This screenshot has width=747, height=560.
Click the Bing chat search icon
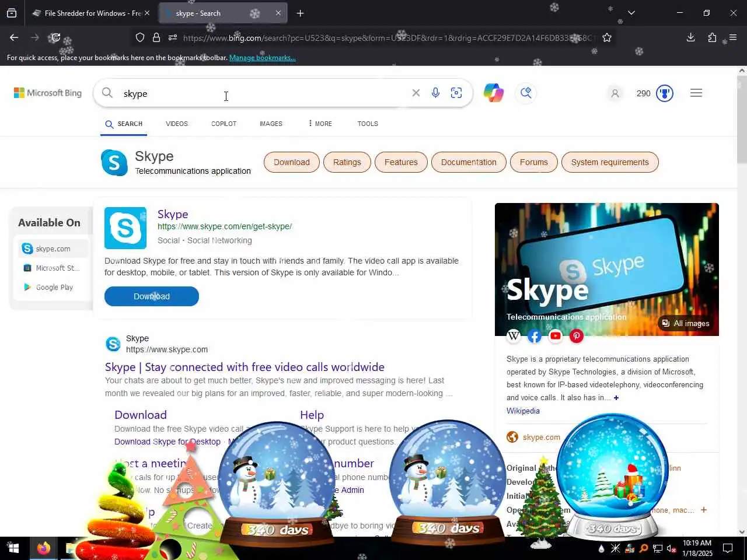point(526,93)
